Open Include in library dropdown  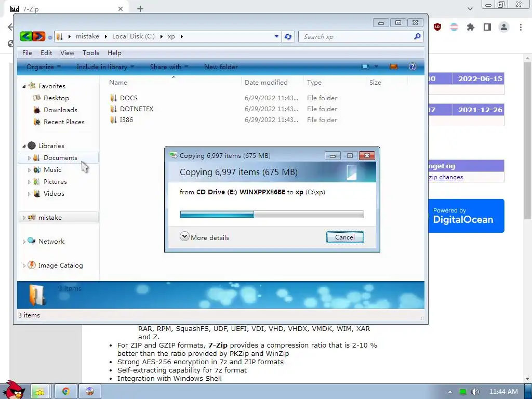tap(105, 67)
